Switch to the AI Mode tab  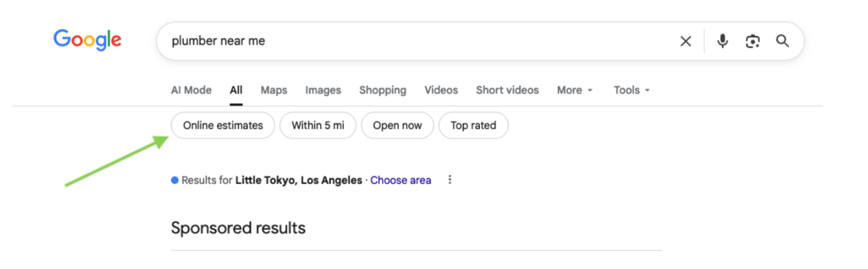[x=191, y=90]
